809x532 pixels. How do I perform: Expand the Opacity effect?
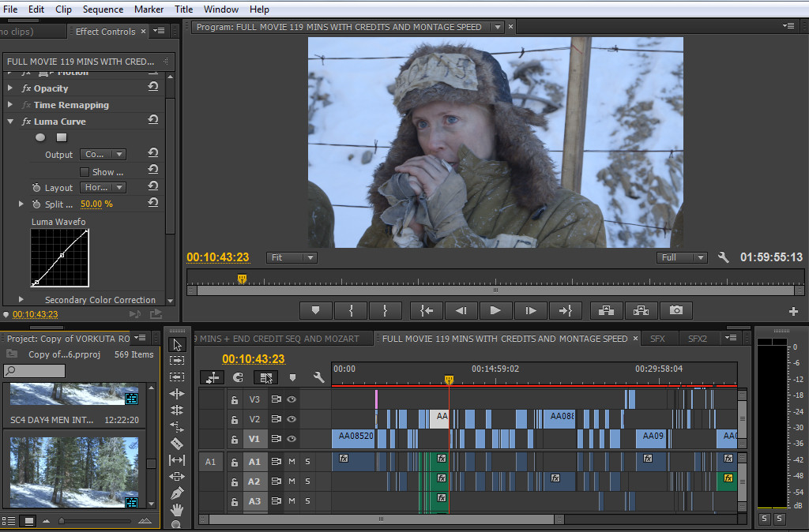10,88
